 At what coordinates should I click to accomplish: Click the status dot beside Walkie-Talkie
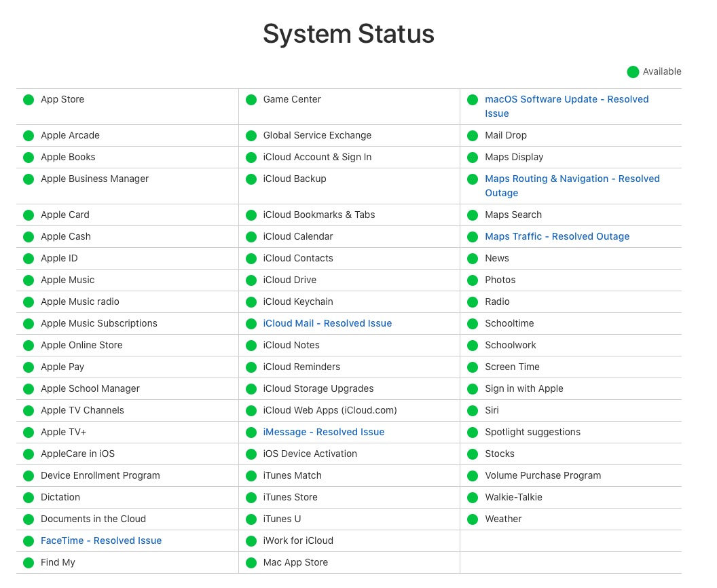473,498
